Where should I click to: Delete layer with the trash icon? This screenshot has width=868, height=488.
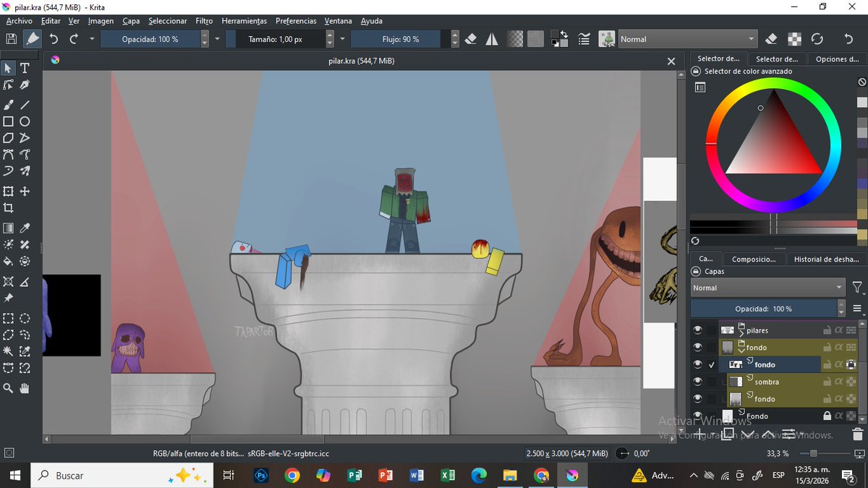(x=858, y=434)
